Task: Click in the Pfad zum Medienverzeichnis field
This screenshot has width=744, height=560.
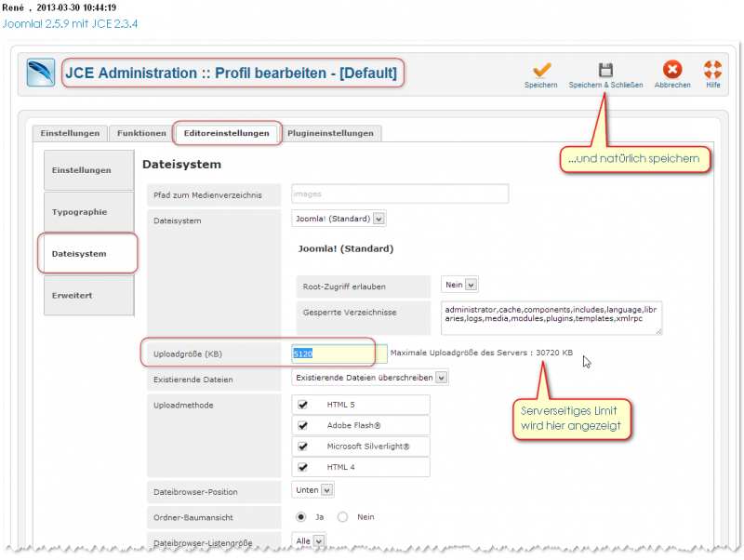Action: pyautogui.click(x=400, y=194)
